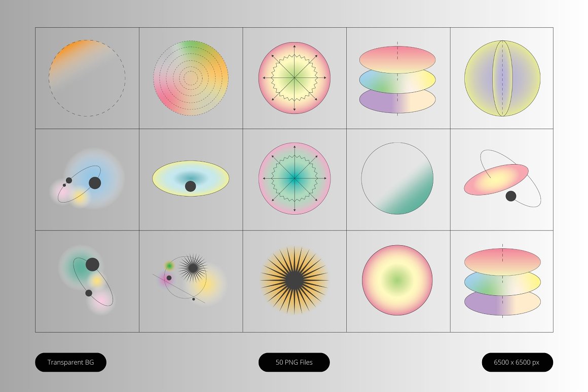This screenshot has width=588, height=392.
Task: Open the bottom-row stacked three-disc graphic
Action: (x=502, y=281)
